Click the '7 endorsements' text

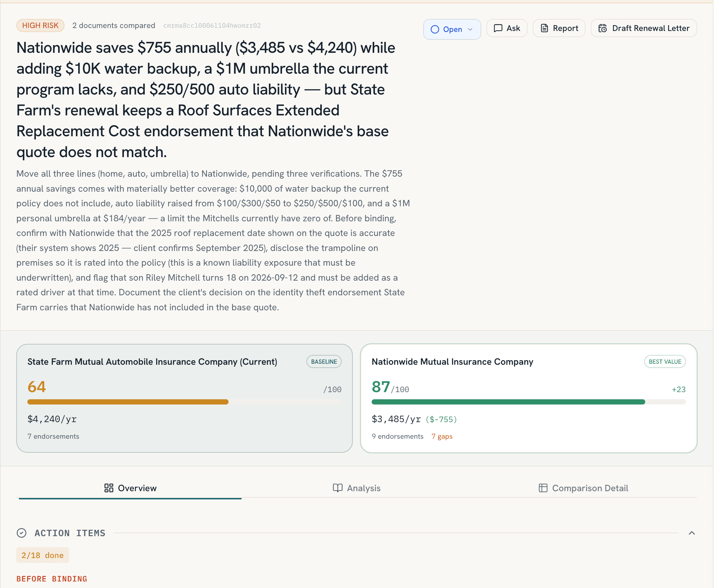pos(53,436)
